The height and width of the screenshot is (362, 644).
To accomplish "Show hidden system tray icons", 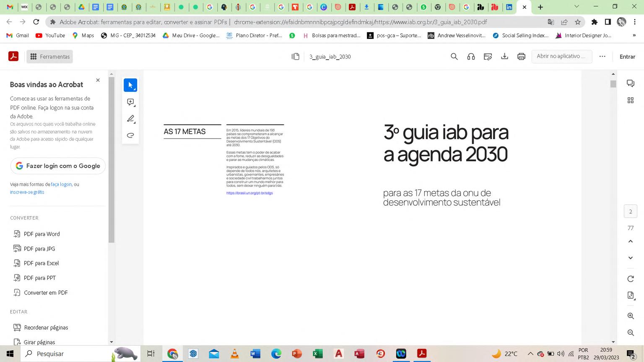I will [530, 354].
